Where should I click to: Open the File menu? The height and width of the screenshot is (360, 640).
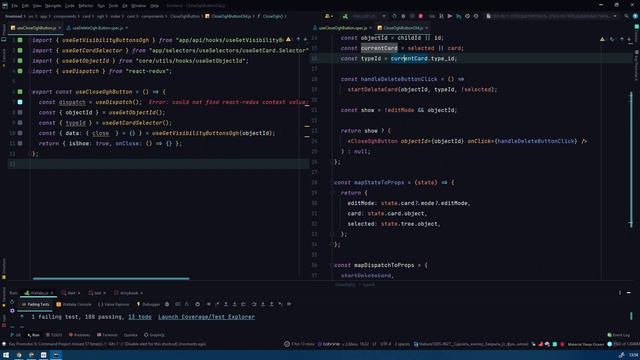[15, 6]
